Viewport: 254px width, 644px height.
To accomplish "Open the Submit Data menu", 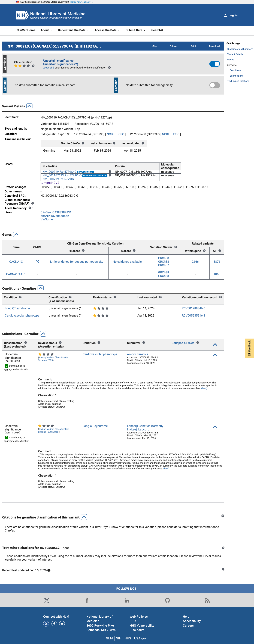I will pos(135,30).
